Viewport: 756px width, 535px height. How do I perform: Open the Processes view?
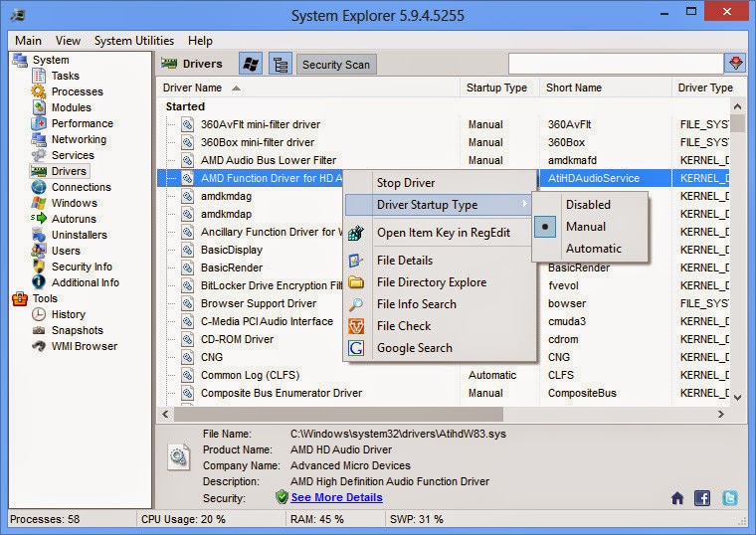[x=78, y=91]
